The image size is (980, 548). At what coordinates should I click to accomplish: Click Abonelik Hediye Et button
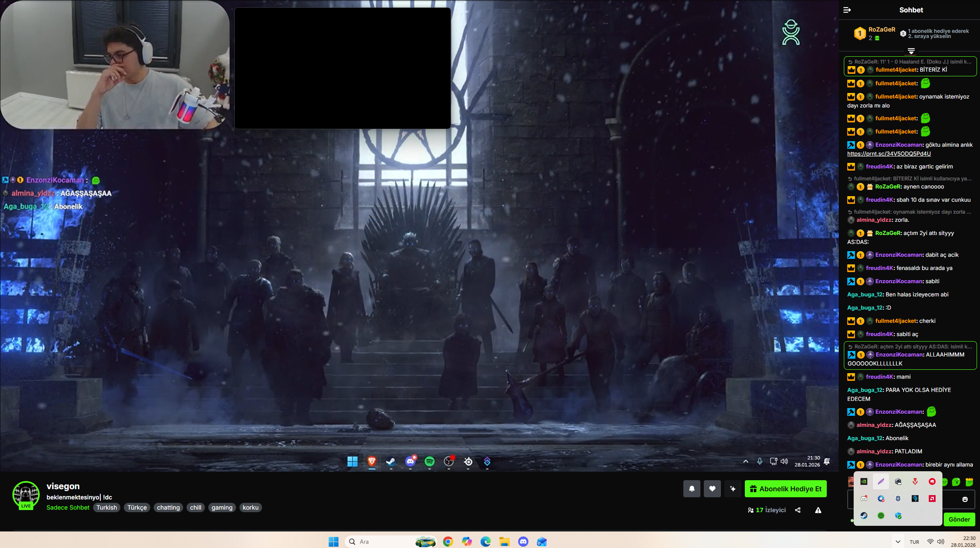786,489
